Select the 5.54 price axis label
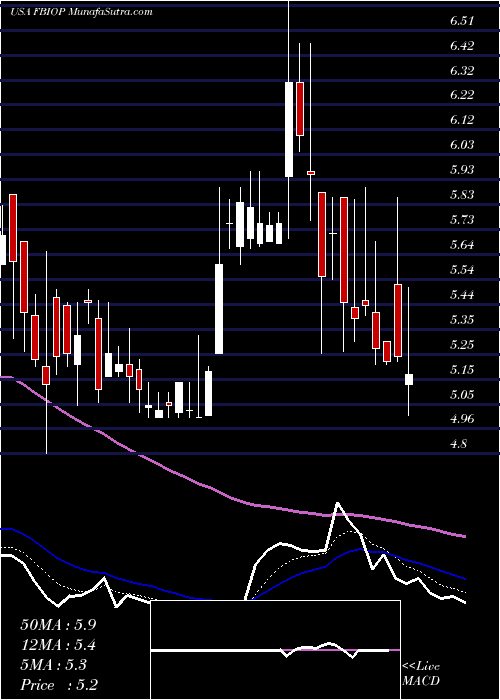This screenshot has width=500, height=700. [x=462, y=270]
